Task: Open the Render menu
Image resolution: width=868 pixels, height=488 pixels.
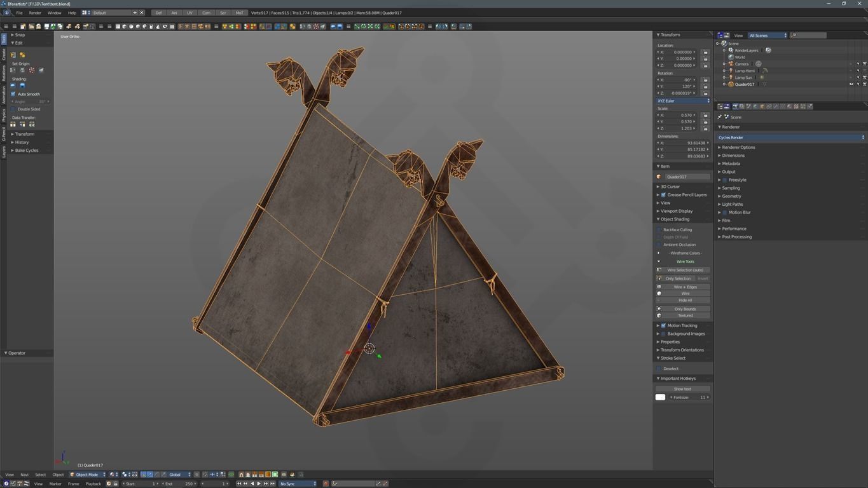Action: click(35, 13)
